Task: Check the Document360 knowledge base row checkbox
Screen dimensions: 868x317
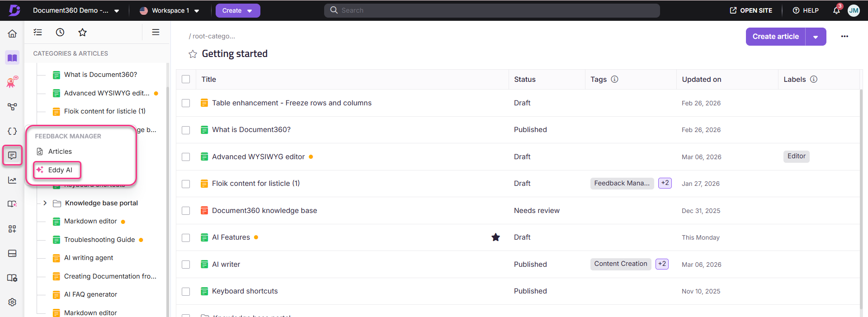Action: [x=186, y=211]
